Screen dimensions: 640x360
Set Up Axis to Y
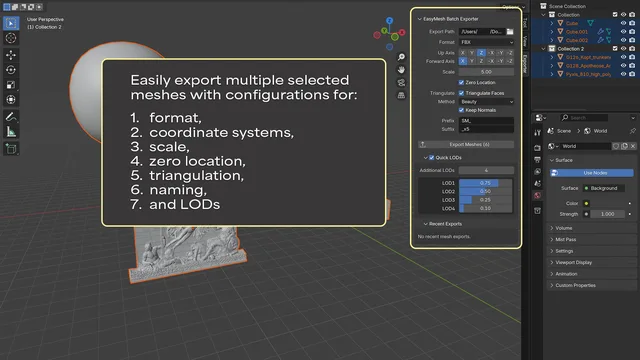pyautogui.click(x=472, y=53)
